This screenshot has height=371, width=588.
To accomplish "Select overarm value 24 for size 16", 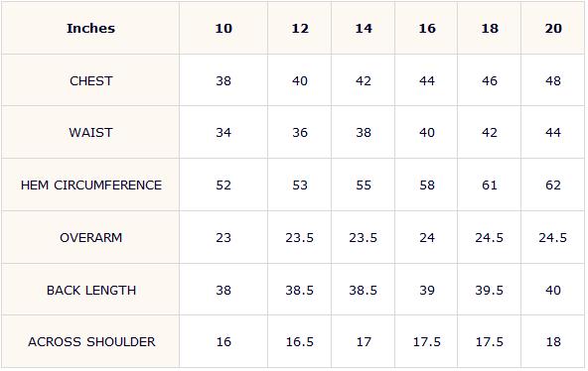I will [427, 237].
